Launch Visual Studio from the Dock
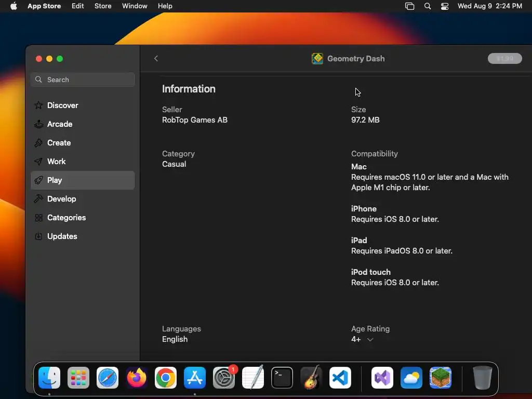This screenshot has width=532, height=399. [x=382, y=378]
